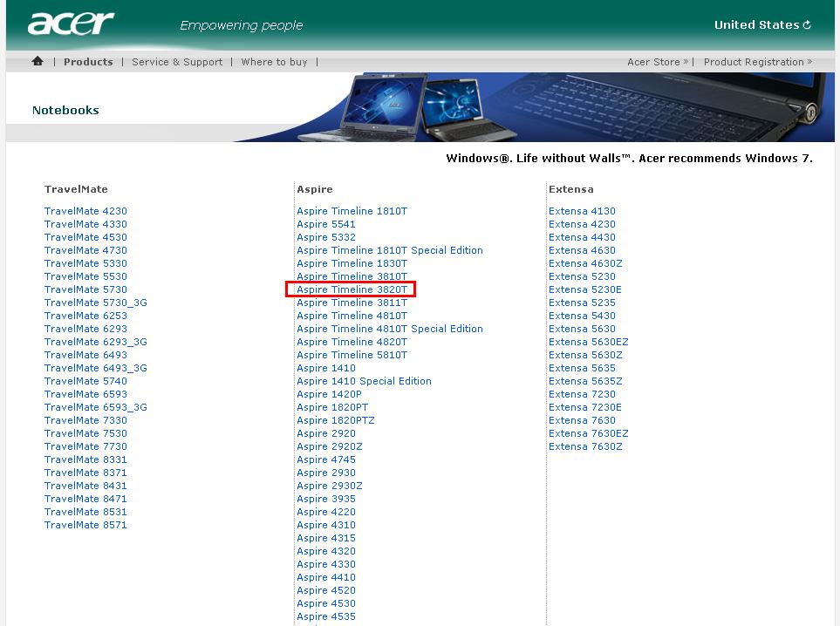Open Aspire 1410 Special Edition link
Image resolution: width=840 pixels, height=626 pixels.
(x=365, y=381)
